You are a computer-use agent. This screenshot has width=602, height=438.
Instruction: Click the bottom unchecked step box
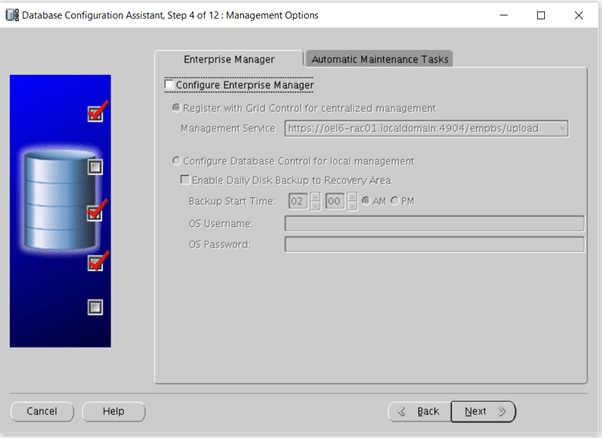[x=96, y=307]
